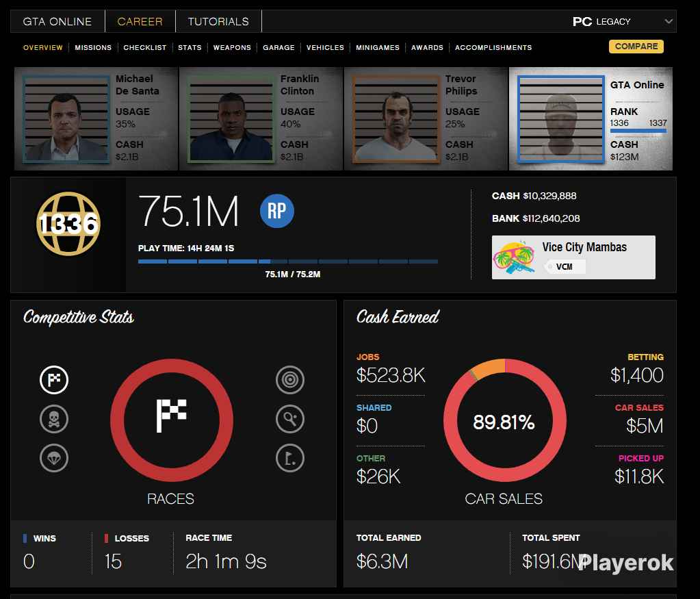The height and width of the screenshot is (599, 700).
Task: Click the Vice City Mambas crew link
Action: (x=584, y=247)
